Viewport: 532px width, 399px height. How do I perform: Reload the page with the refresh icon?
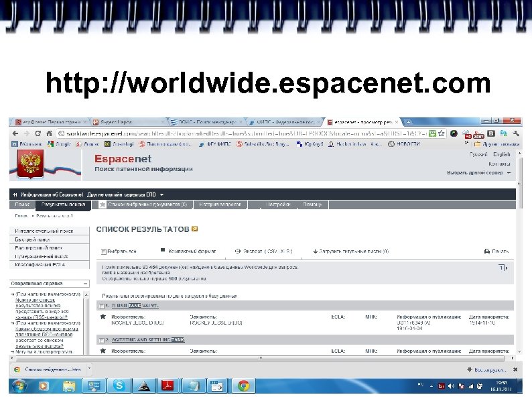pyautogui.click(x=38, y=133)
